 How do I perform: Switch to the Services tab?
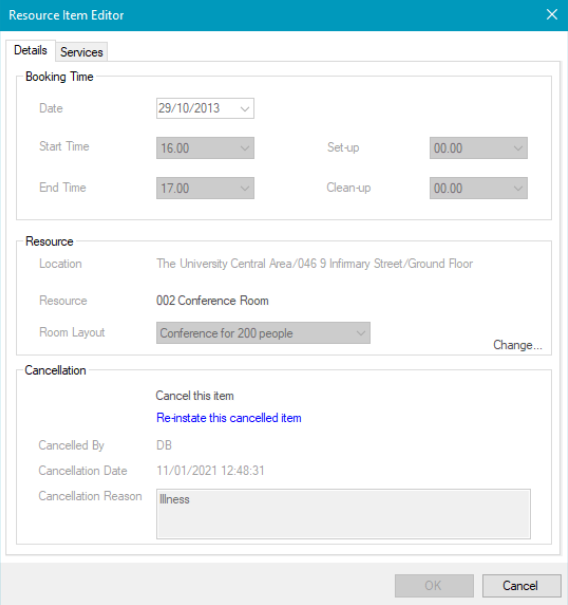pos(81,52)
